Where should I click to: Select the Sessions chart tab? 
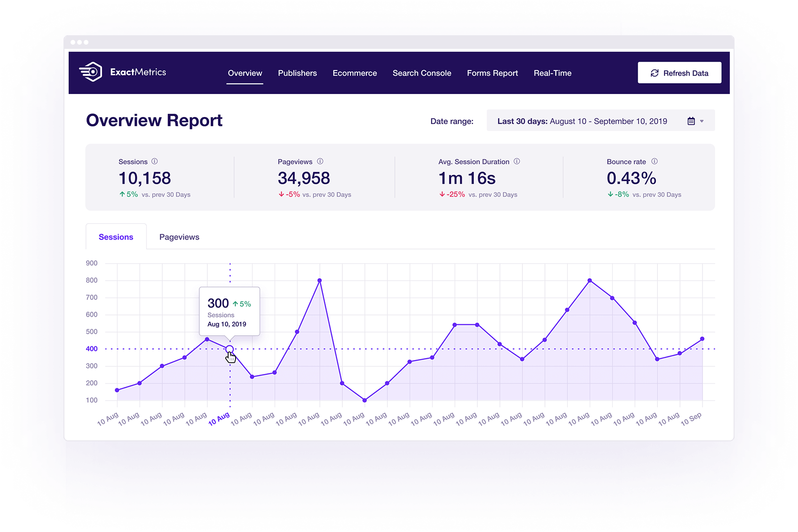(116, 237)
